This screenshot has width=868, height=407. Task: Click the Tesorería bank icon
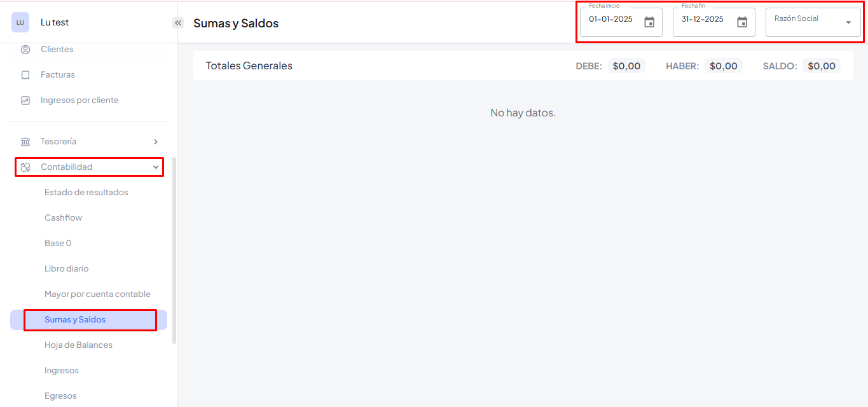pyautogui.click(x=25, y=142)
